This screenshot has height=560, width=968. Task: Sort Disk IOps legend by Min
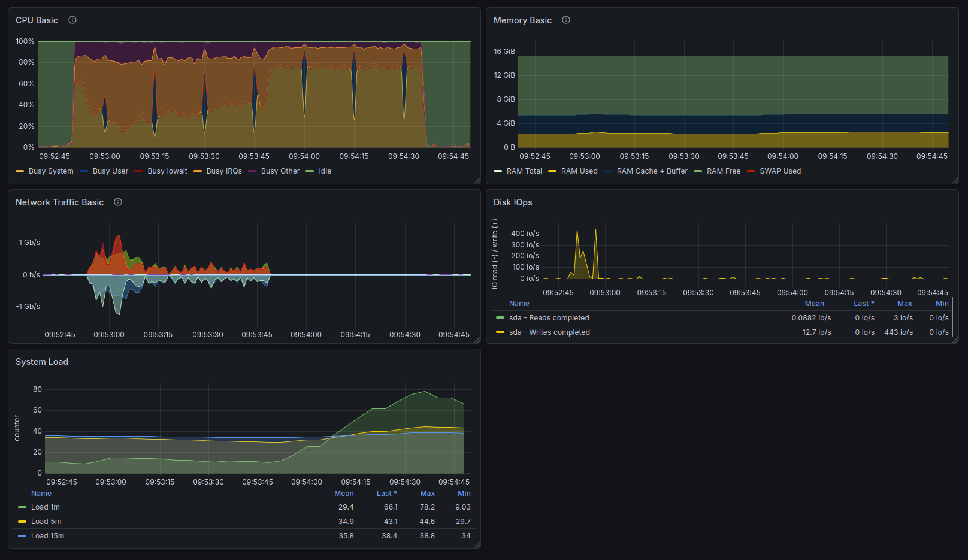pos(942,304)
